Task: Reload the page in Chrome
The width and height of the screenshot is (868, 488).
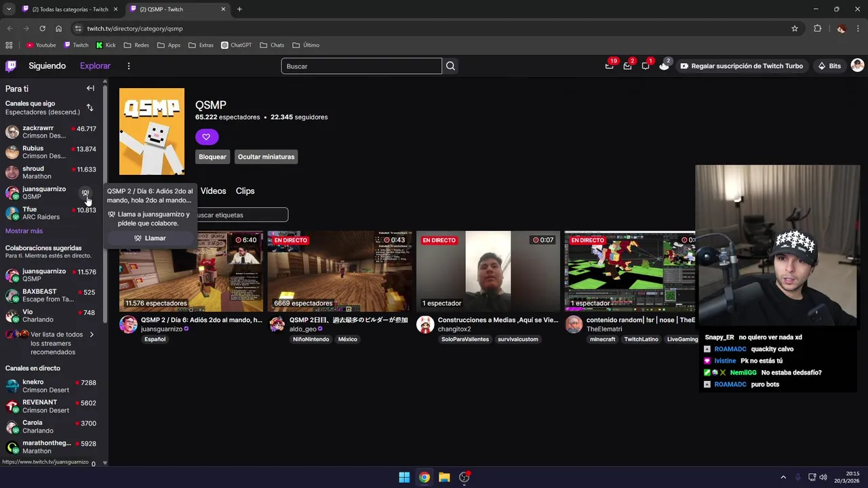Action: click(42, 28)
